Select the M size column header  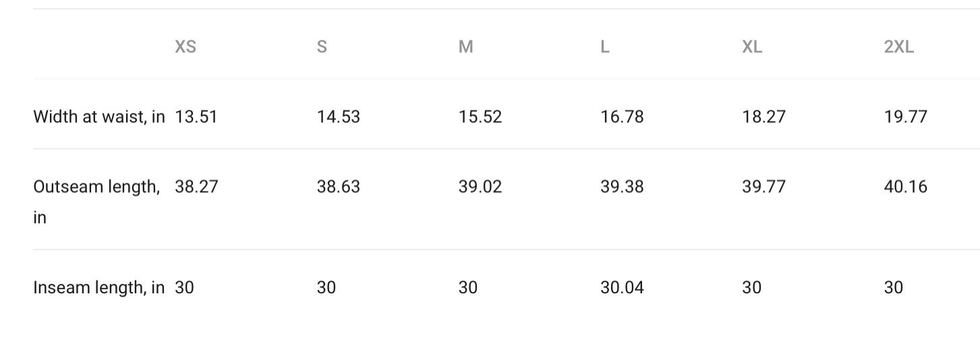click(x=466, y=47)
